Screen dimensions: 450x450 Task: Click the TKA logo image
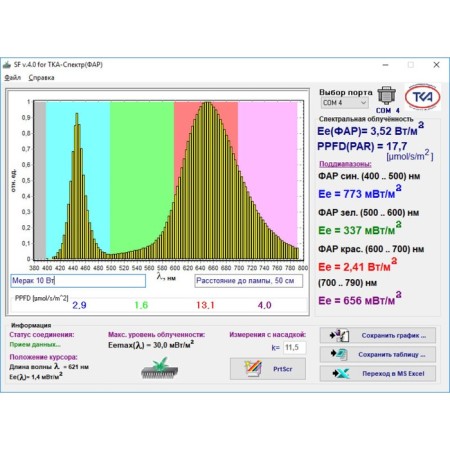[422, 97]
